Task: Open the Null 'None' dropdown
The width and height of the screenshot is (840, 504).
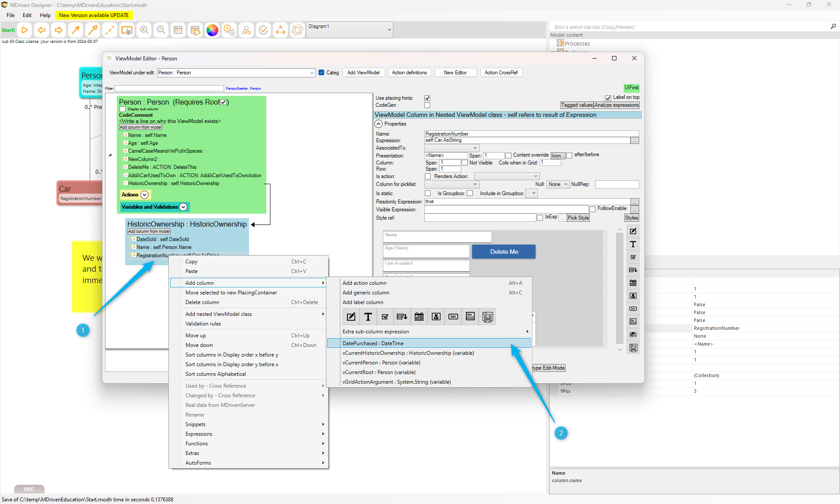Action: [558, 184]
